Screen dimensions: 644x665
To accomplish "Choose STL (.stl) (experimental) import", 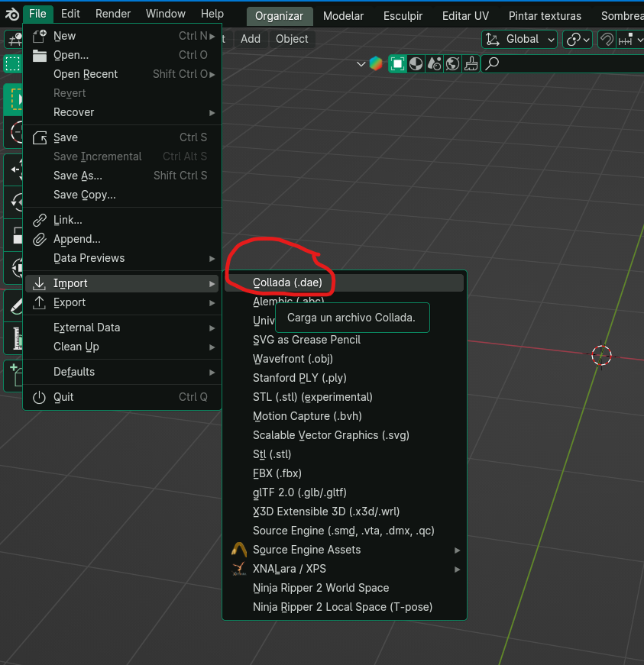I will click(x=344, y=397).
